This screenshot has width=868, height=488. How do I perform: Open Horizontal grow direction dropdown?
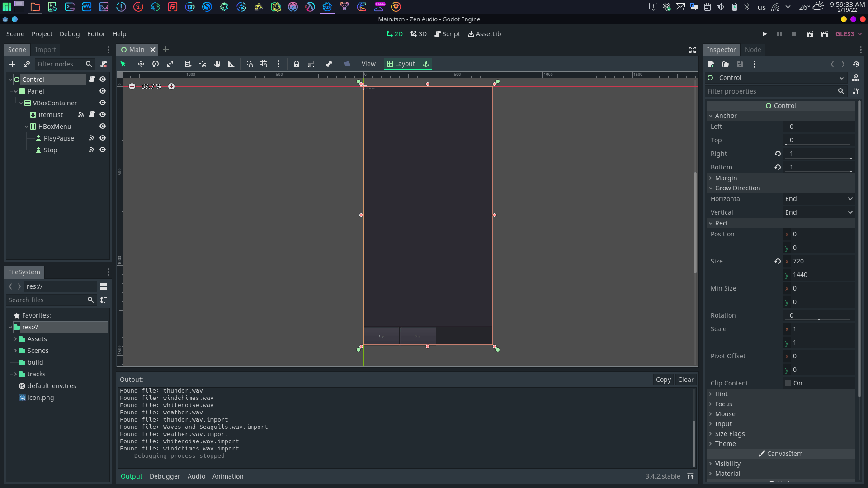tap(818, 199)
